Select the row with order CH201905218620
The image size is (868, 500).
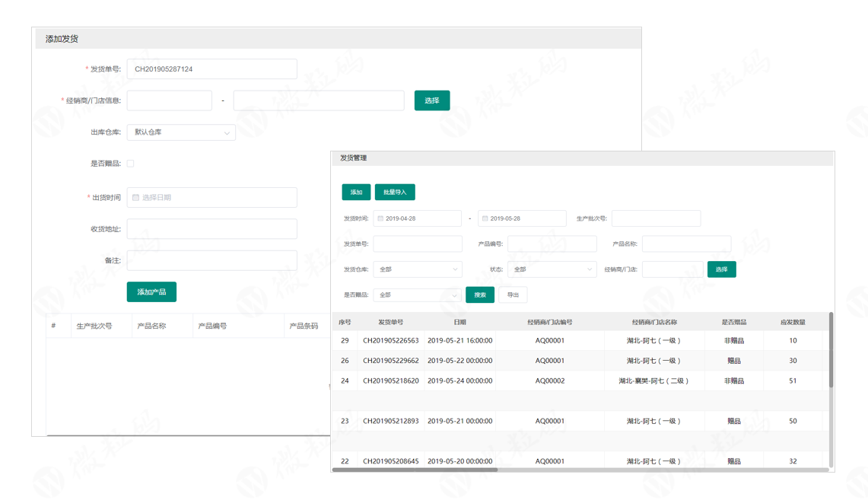(x=578, y=381)
